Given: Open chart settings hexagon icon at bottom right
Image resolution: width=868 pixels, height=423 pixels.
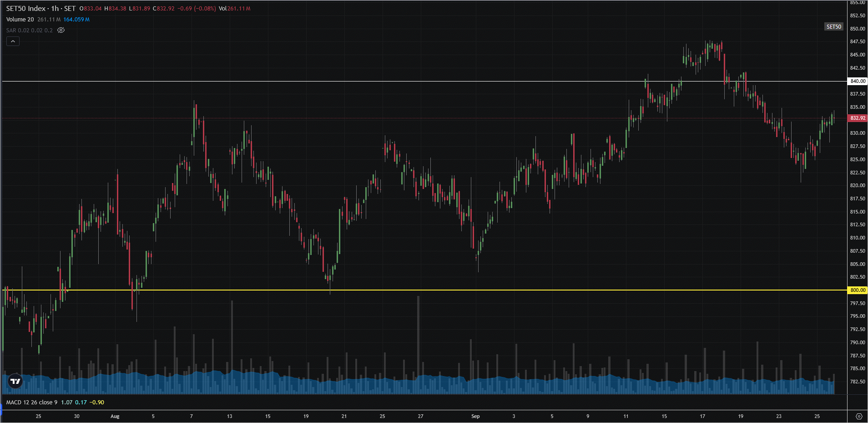Looking at the screenshot, I should pyautogui.click(x=858, y=416).
